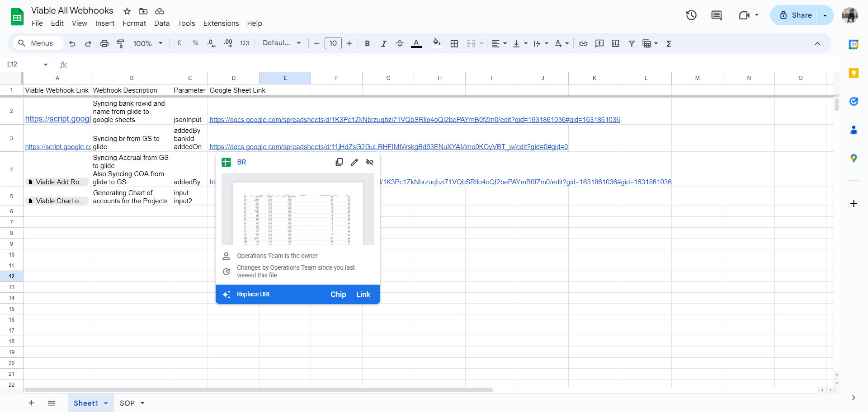Screen dimensions: 868x412
Task: Open Google Tasks side panel
Action: coord(854,101)
